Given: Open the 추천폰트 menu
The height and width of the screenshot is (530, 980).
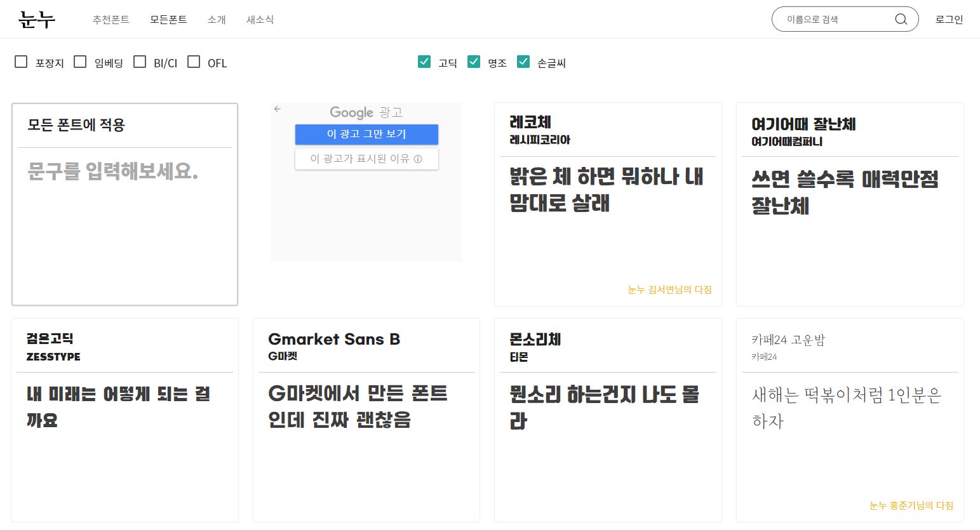Looking at the screenshot, I should [x=111, y=20].
